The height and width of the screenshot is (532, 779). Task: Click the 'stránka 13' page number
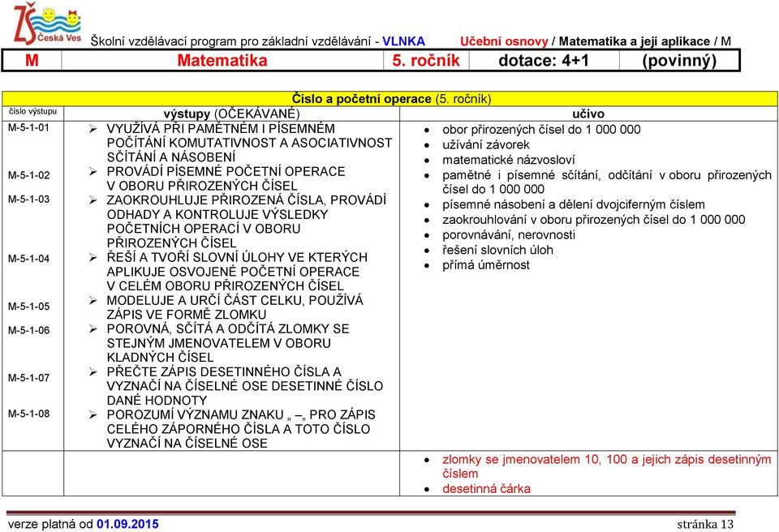tap(705, 524)
